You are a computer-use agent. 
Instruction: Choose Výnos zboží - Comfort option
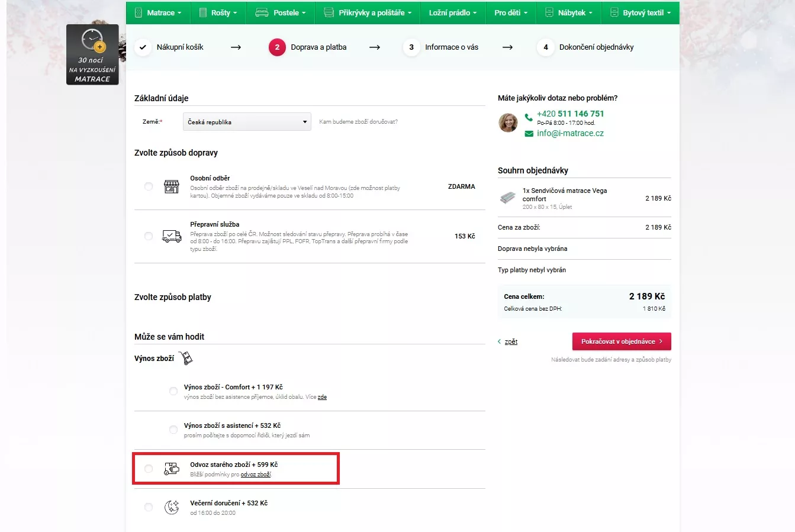click(173, 391)
